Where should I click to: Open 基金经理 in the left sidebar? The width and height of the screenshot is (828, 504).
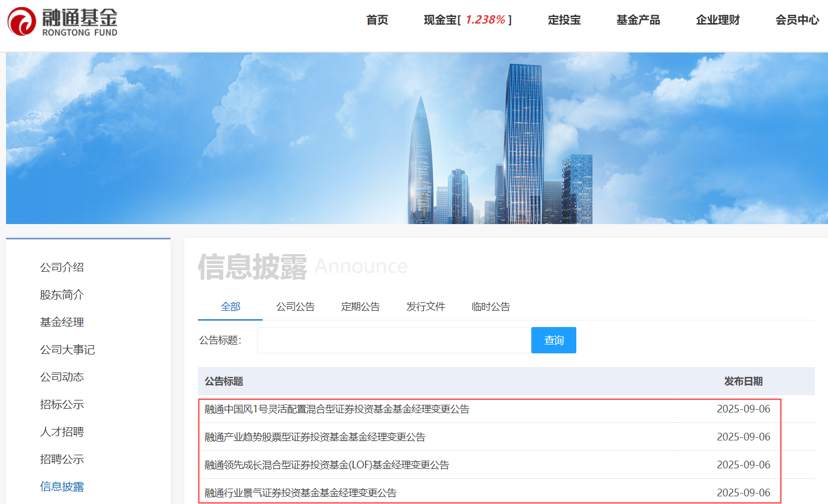(62, 322)
